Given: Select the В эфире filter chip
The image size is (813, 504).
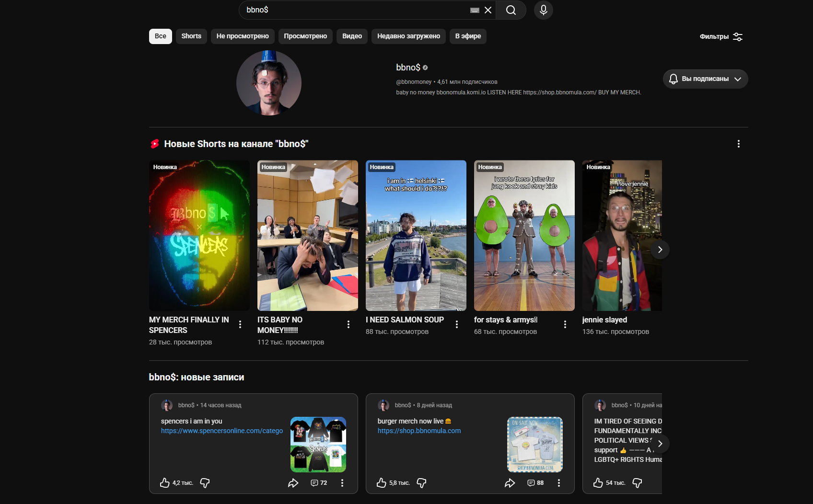Looking at the screenshot, I should pos(468,36).
